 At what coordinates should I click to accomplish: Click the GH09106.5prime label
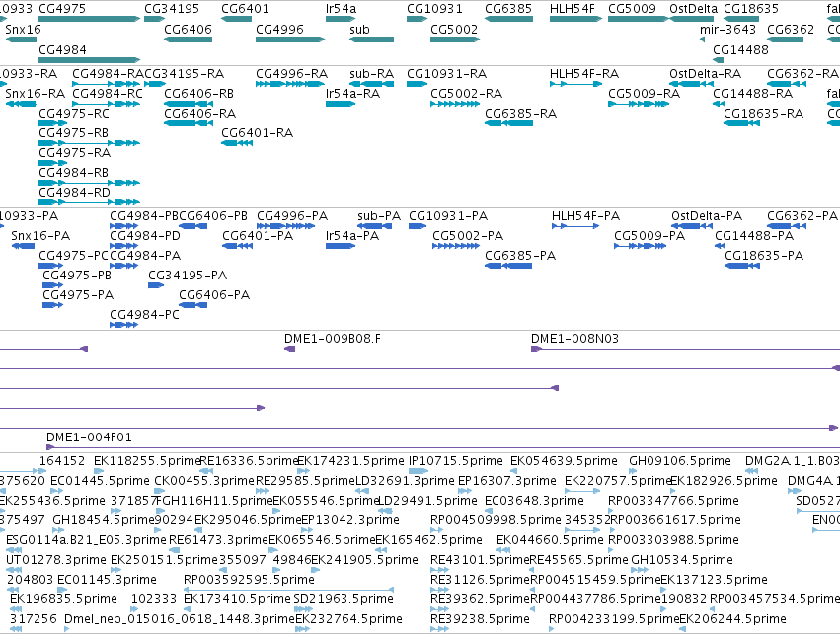pyautogui.click(x=680, y=461)
